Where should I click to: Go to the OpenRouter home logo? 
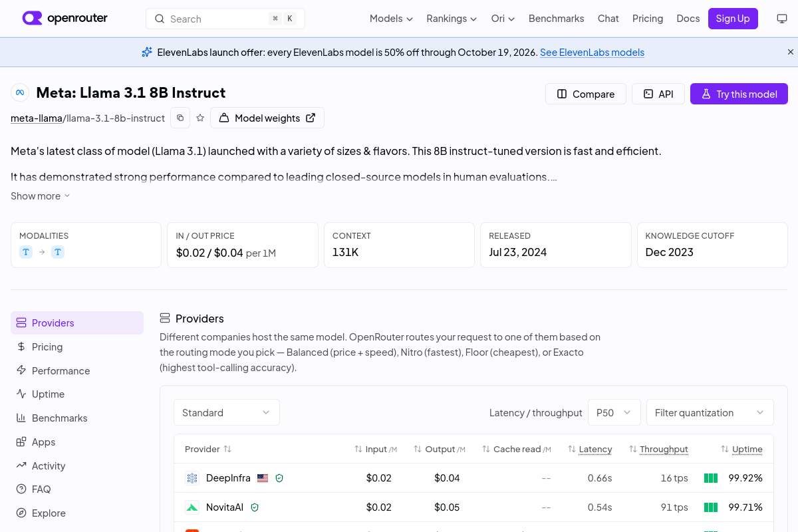(65, 19)
